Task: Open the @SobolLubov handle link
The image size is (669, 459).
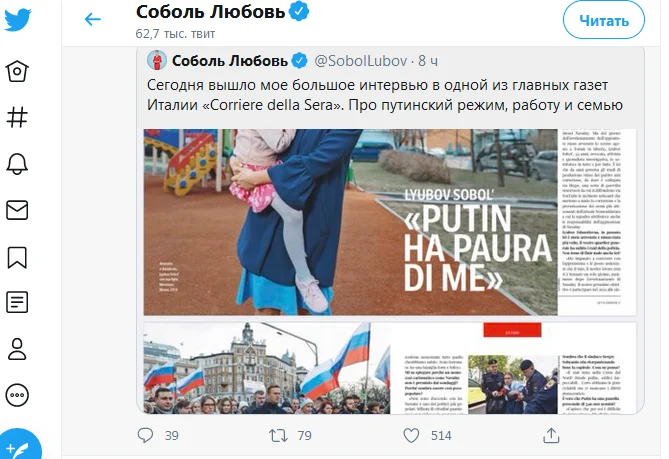Action: point(361,61)
